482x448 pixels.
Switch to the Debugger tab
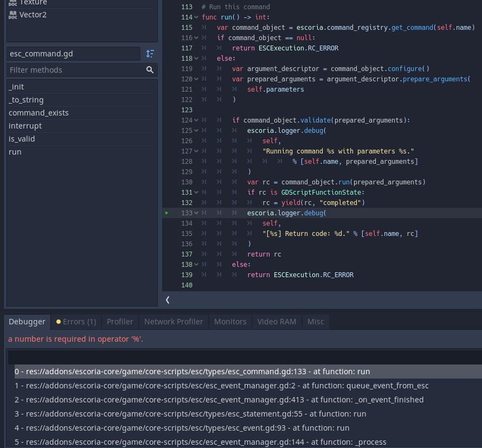point(27,322)
